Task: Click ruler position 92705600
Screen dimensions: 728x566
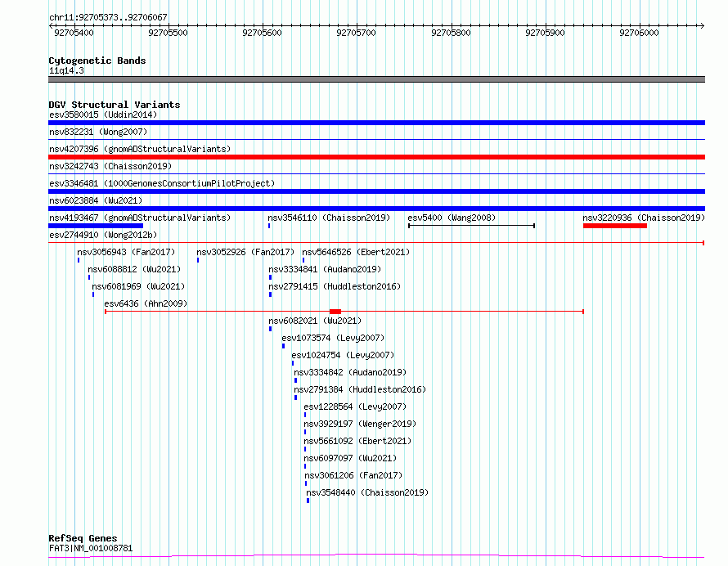Action: pos(263,33)
